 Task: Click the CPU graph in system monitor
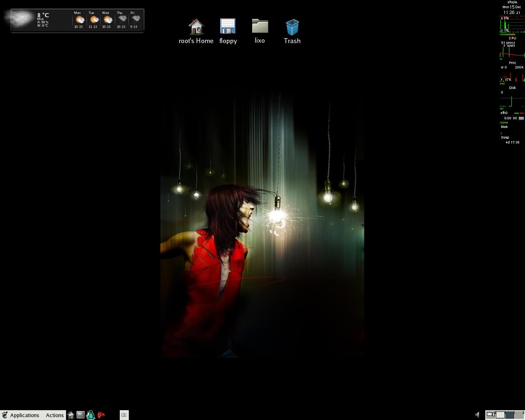pyautogui.click(x=512, y=52)
